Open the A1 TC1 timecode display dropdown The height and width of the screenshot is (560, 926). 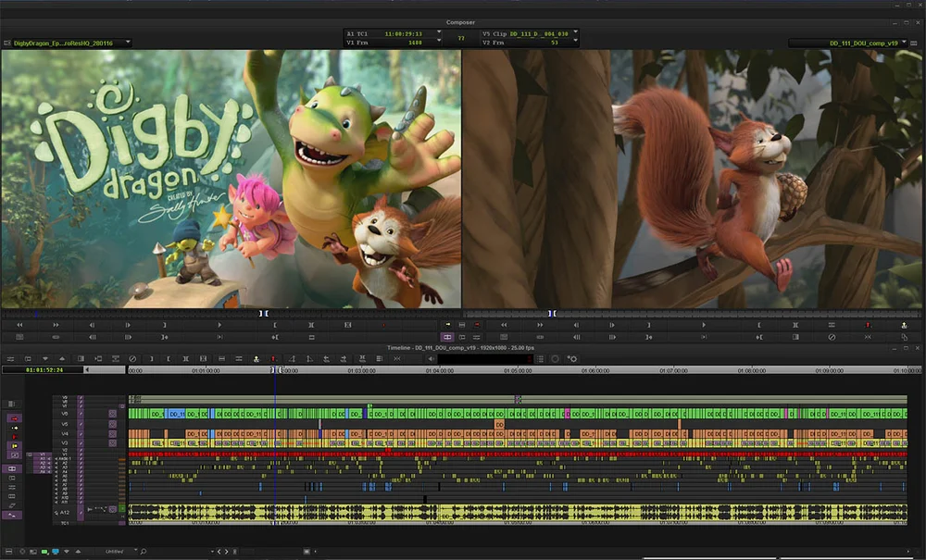pos(438,33)
